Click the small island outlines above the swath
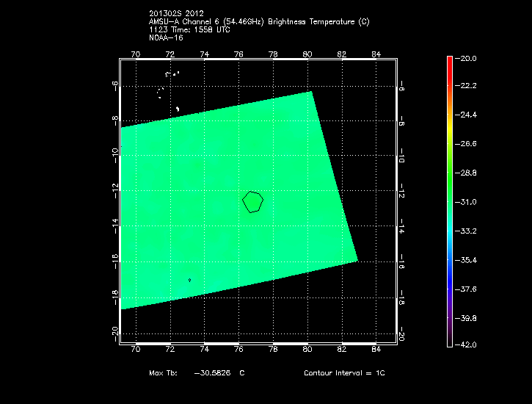The image size is (532, 404). [x=172, y=74]
